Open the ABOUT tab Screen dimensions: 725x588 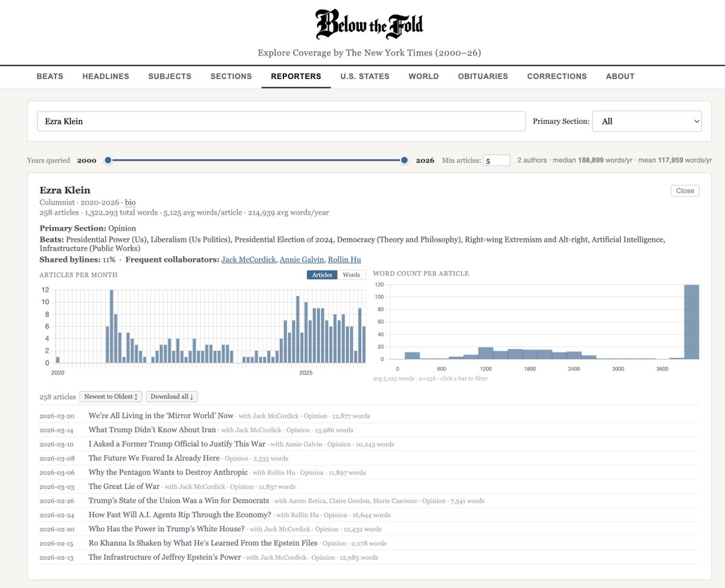tap(620, 76)
